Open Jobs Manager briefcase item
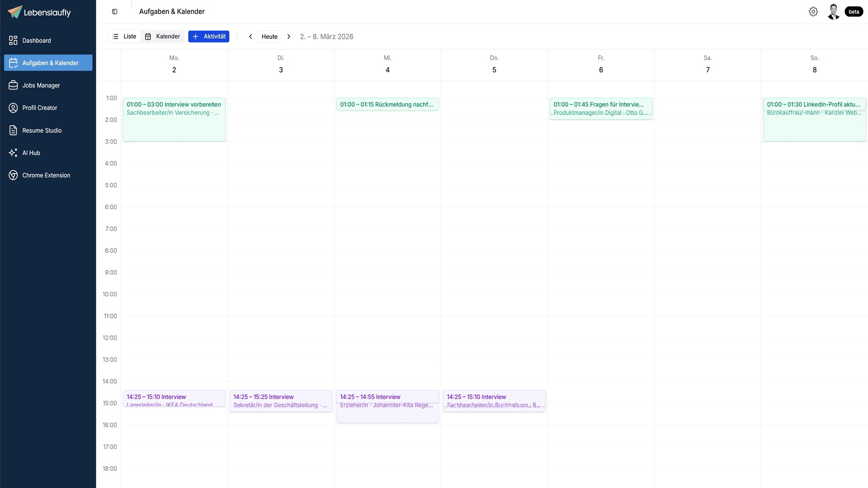 [41, 85]
